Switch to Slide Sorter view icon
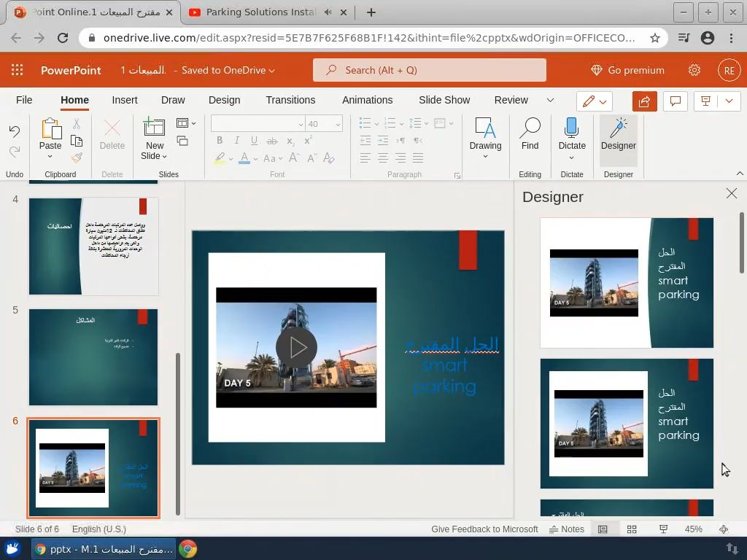The width and height of the screenshot is (747, 560). pyautogui.click(x=632, y=529)
